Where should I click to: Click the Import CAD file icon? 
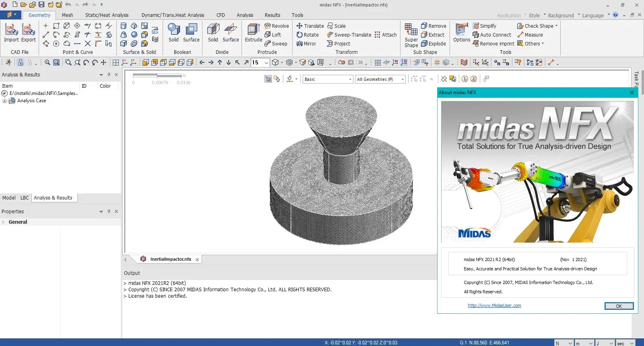(11, 33)
